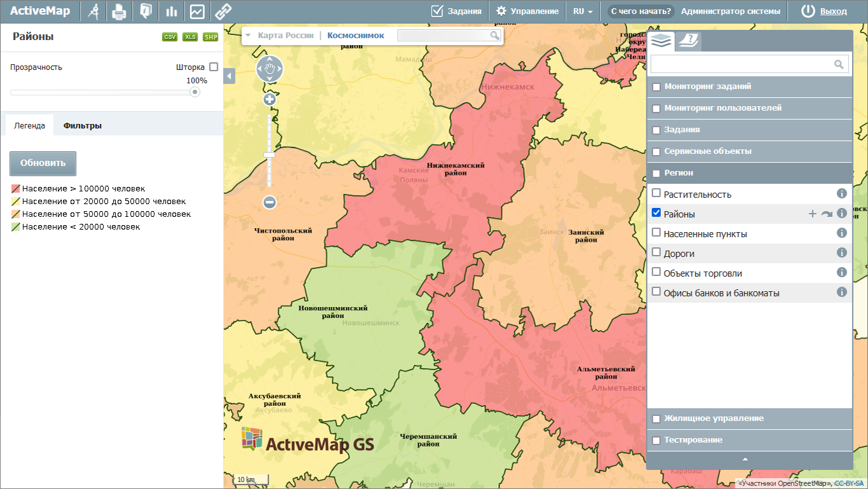Expand the basemap selector dropdown arrow

coord(248,36)
